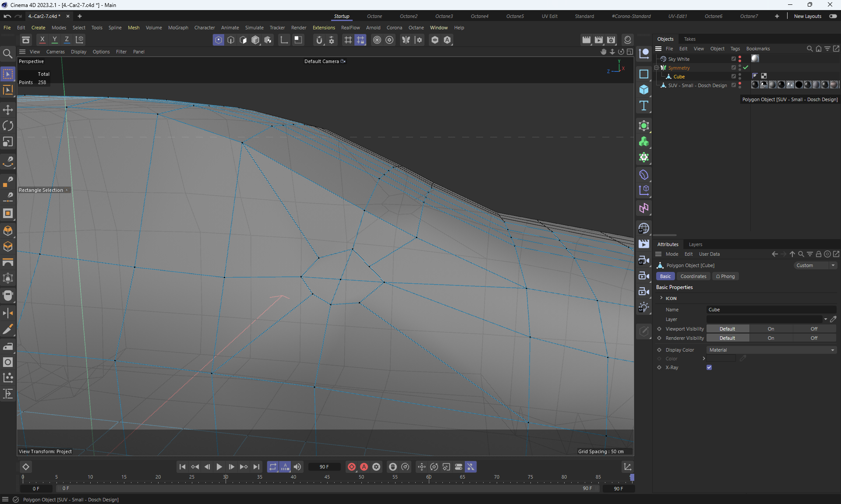Set Viewport Visibility to Off
841x504 pixels.
click(813, 329)
